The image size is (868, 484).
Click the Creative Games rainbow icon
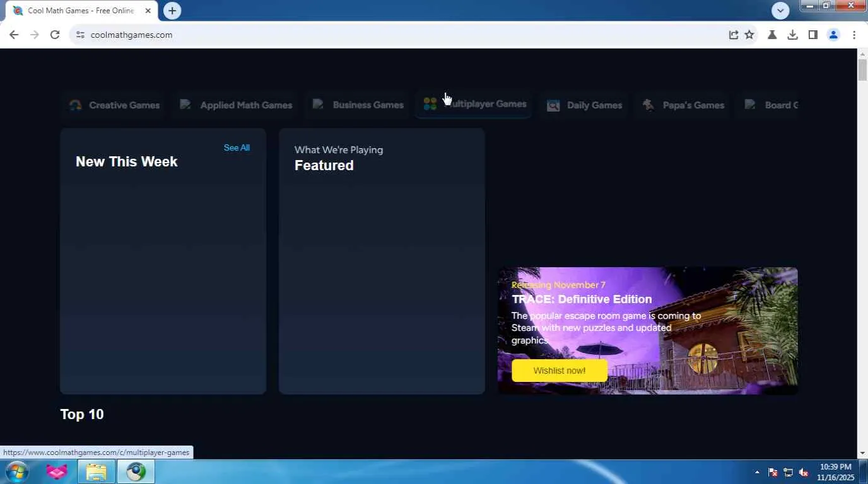pos(76,105)
